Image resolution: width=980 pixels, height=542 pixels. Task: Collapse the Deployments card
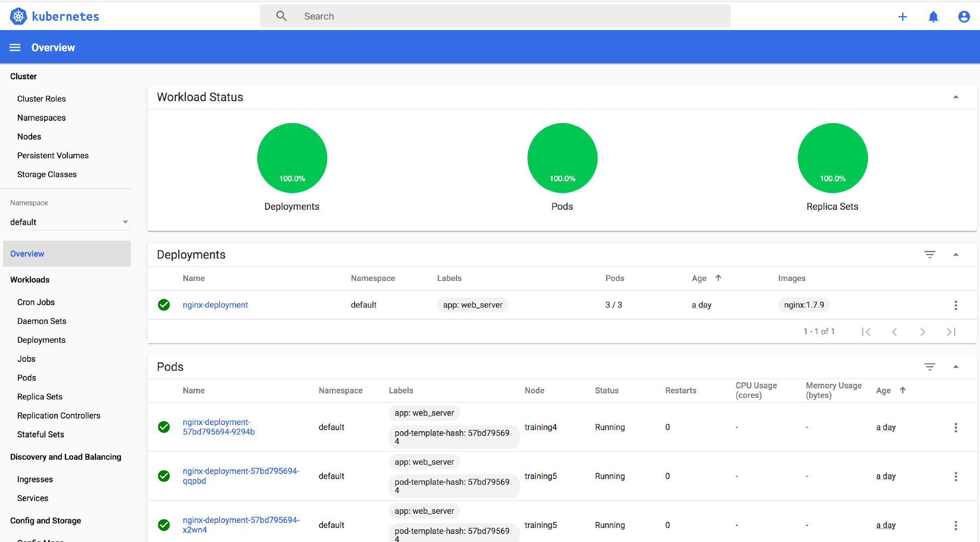[x=955, y=254]
